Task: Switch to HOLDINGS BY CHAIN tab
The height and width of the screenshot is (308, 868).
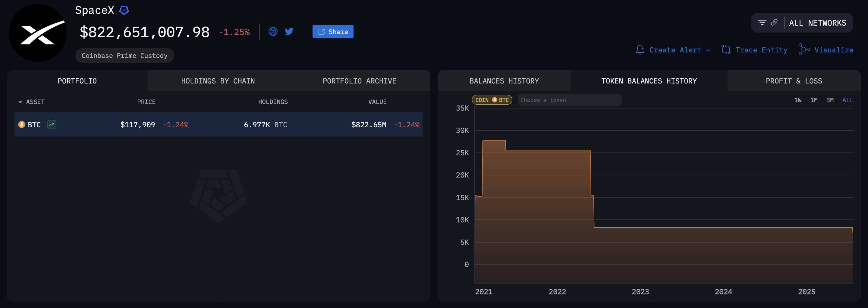Action: click(x=218, y=81)
